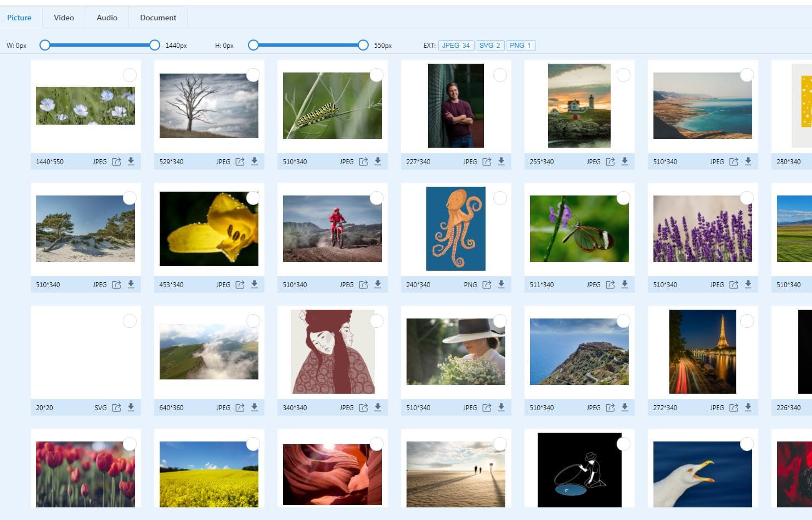Open the PNG octopus image in new tab
Viewport: 812px width, 520px height.
click(487, 284)
